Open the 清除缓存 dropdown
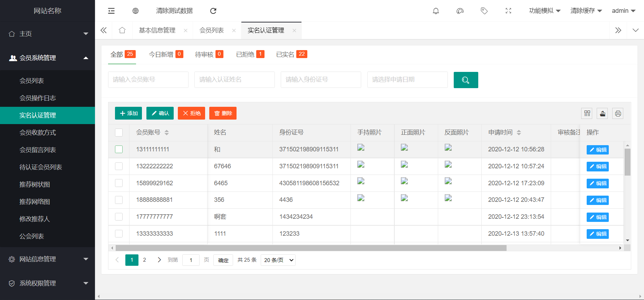Image resolution: width=644 pixels, height=300 pixels. point(586,11)
